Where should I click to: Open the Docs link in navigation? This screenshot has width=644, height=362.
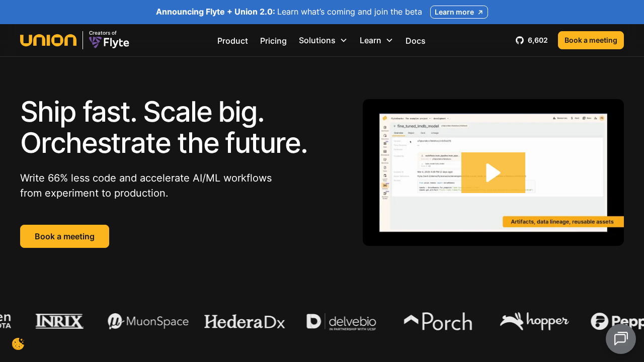pos(415,41)
